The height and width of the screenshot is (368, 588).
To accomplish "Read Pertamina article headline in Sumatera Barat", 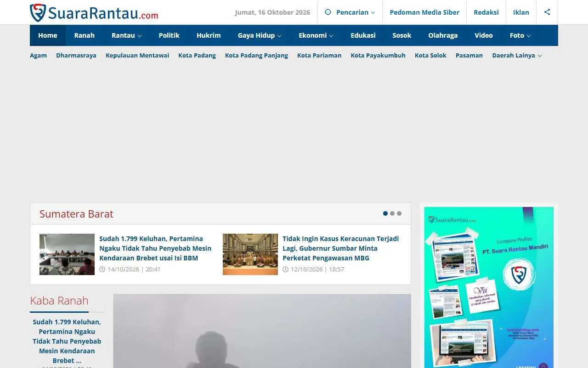I will 155,248.
